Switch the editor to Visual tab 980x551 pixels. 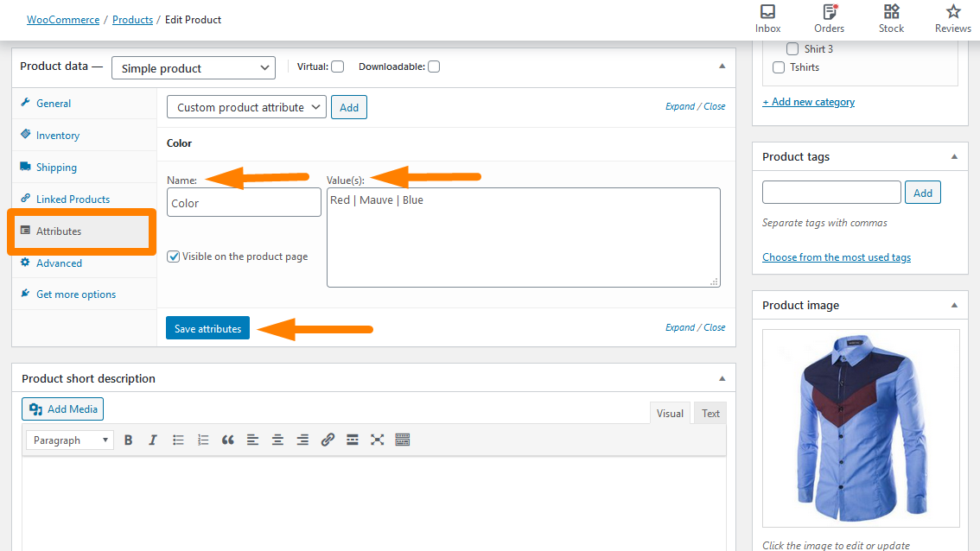(670, 413)
